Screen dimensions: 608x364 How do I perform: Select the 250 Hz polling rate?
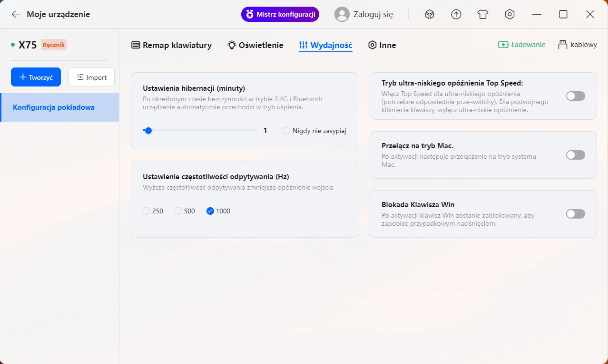pyautogui.click(x=147, y=211)
